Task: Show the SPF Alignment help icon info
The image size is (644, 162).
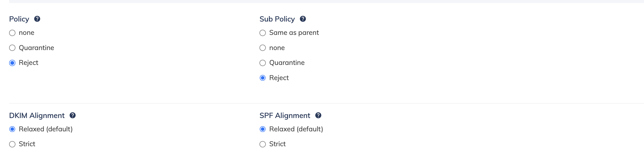Action: coord(318,115)
